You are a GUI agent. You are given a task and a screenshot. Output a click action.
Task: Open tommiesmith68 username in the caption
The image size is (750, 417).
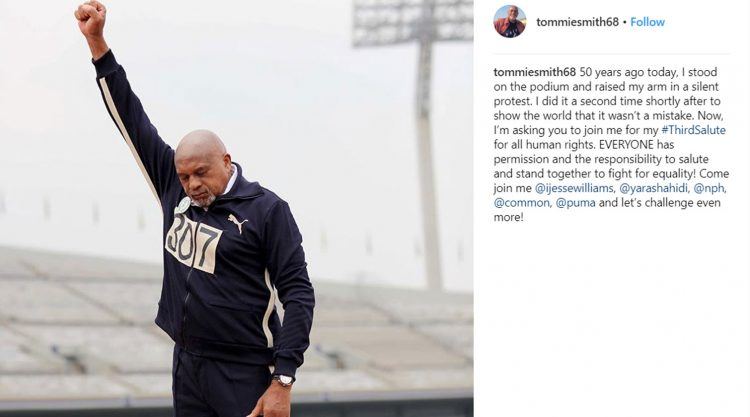(535, 72)
